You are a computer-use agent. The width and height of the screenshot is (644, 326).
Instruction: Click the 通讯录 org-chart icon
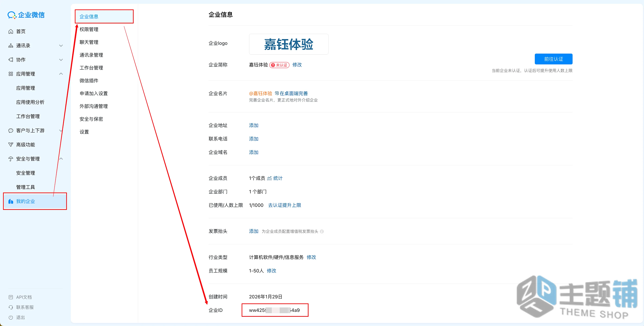[11, 46]
